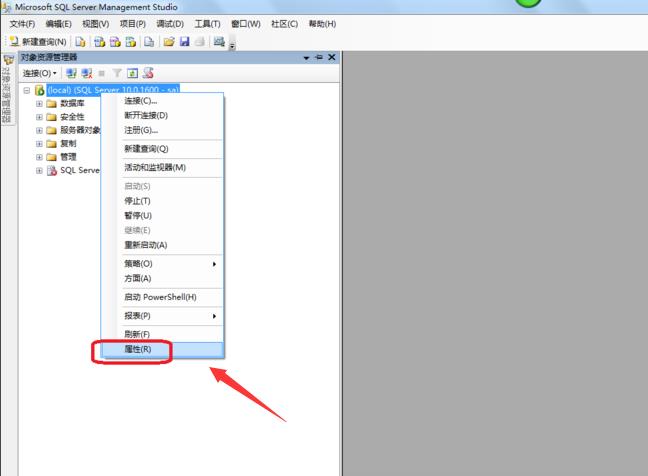Screen dimensions: 648x476
Task: Select the 复制 tree item
Action: (68, 143)
